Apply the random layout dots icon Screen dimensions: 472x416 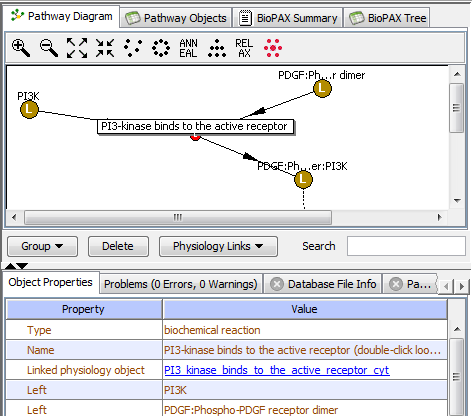pyautogui.click(x=133, y=48)
